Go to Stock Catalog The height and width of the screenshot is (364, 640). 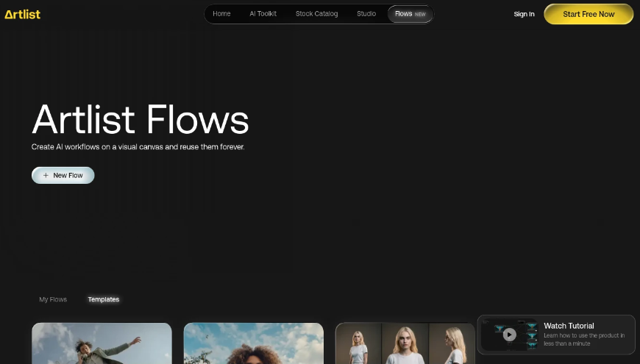tap(317, 14)
